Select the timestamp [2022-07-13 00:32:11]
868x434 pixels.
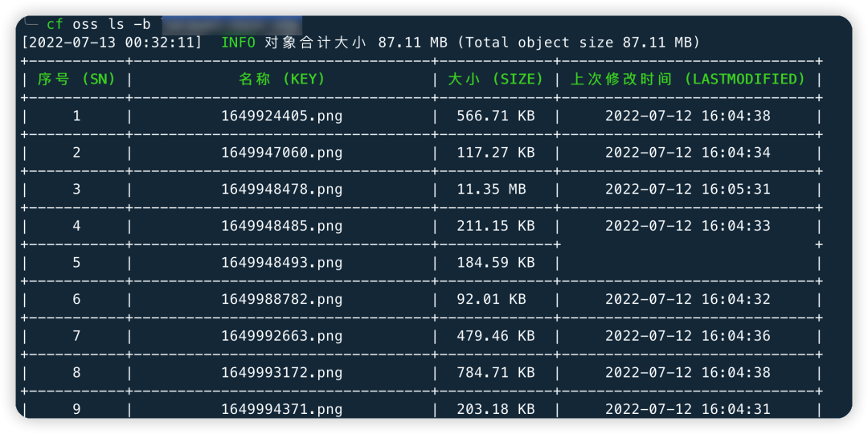coord(112,43)
